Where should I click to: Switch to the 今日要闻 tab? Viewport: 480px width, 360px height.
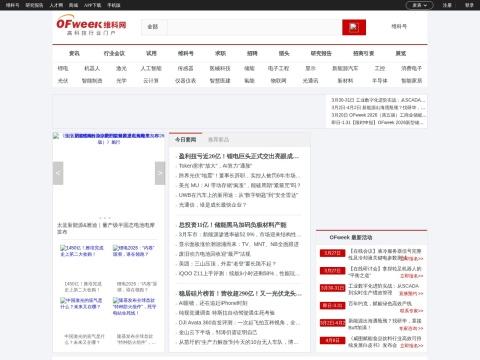185,140
